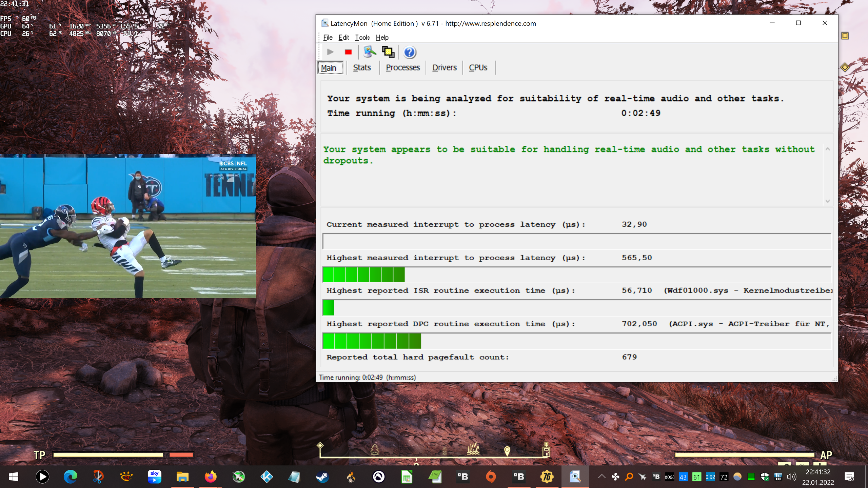868x488 pixels.
Task: Open the Drivers tab
Action: 444,67
